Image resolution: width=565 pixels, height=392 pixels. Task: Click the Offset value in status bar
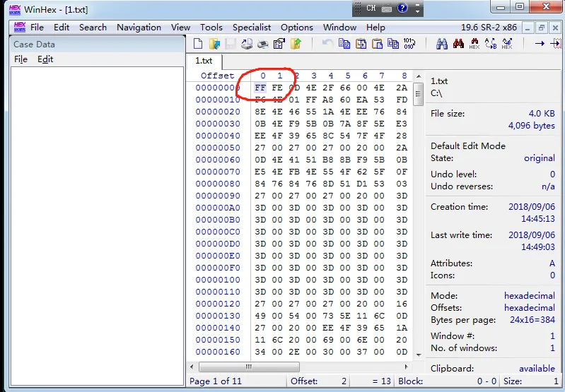coord(344,381)
